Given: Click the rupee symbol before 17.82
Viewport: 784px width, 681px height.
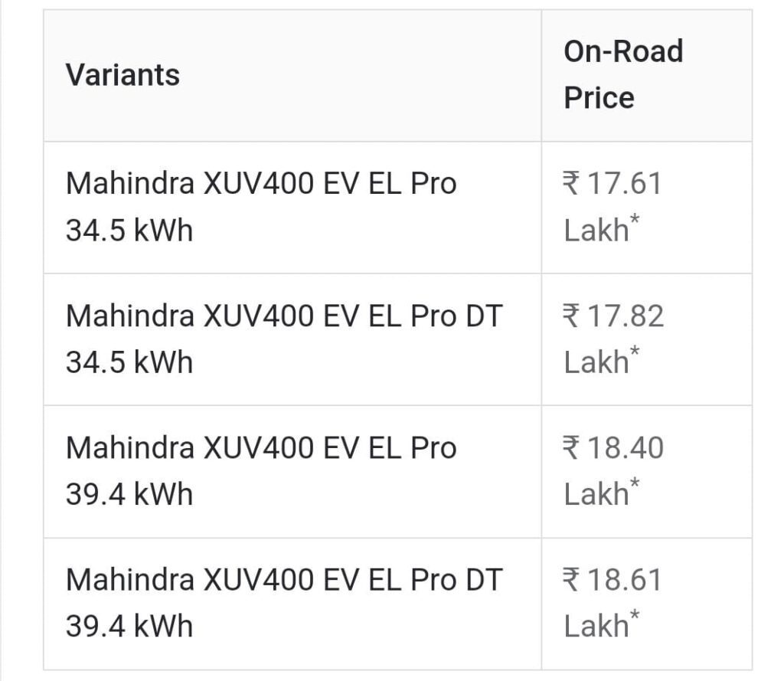Looking at the screenshot, I should 572,316.
